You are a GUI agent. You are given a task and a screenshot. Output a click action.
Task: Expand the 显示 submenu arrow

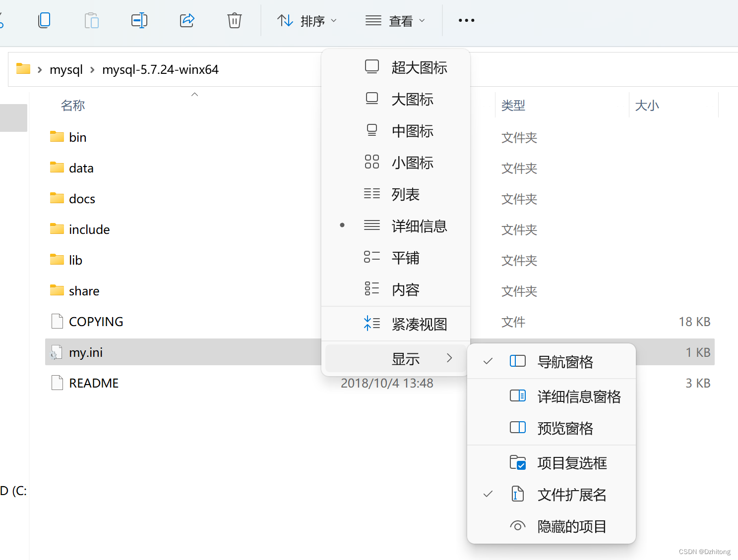click(x=449, y=358)
